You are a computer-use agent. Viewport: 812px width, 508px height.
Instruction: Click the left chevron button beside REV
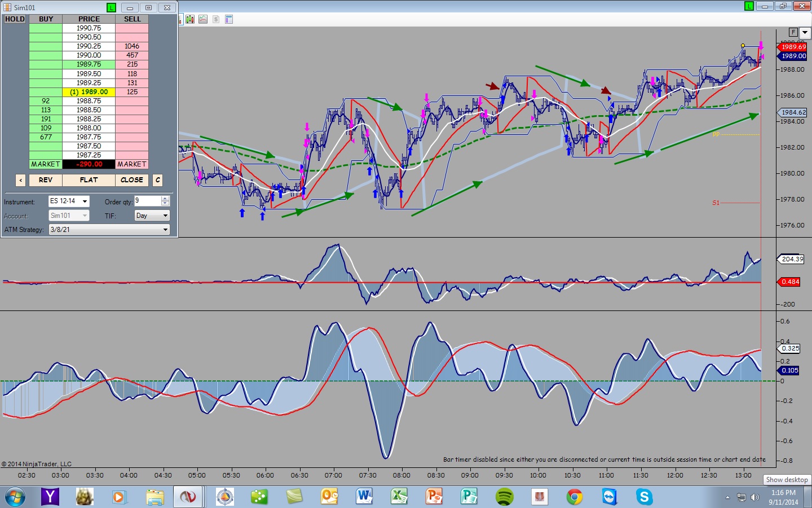pos(21,180)
